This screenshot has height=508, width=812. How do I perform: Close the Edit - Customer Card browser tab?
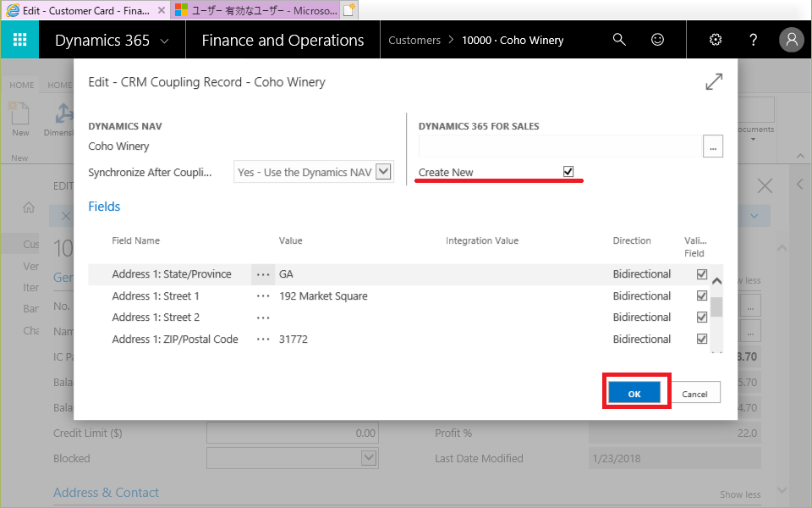(x=162, y=10)
